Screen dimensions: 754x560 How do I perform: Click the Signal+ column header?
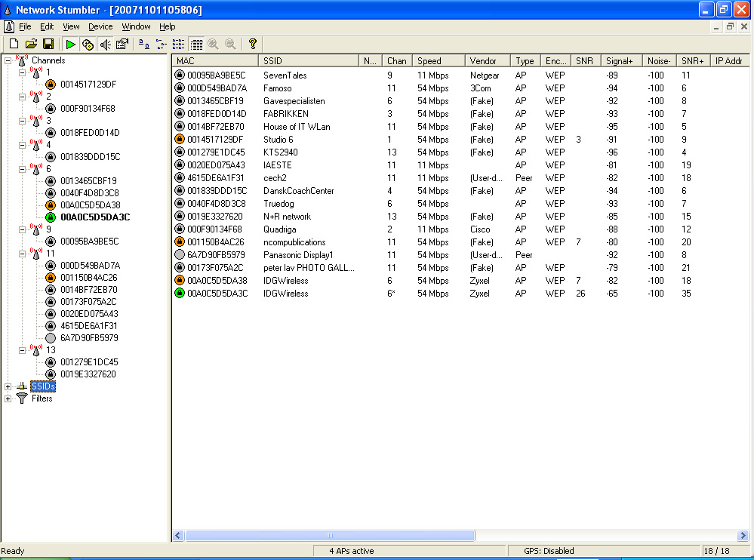point(622,60)
